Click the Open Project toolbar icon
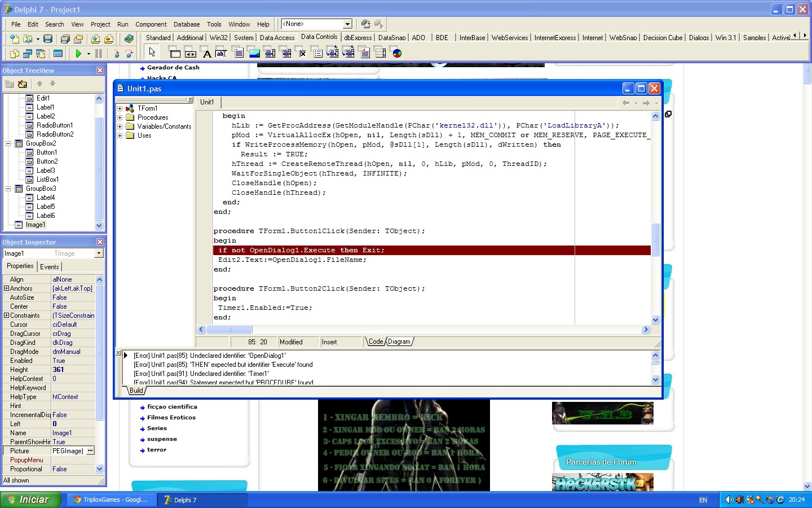The width and height of the screenshot is (812, 508). tap(78, 39)
